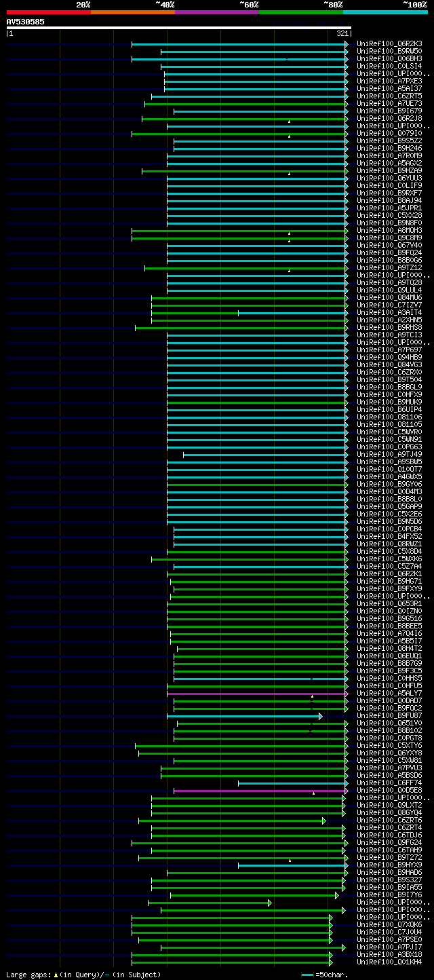
Task: Select the UniRef100_Q6R2J8 label
Action: point(389,119)
